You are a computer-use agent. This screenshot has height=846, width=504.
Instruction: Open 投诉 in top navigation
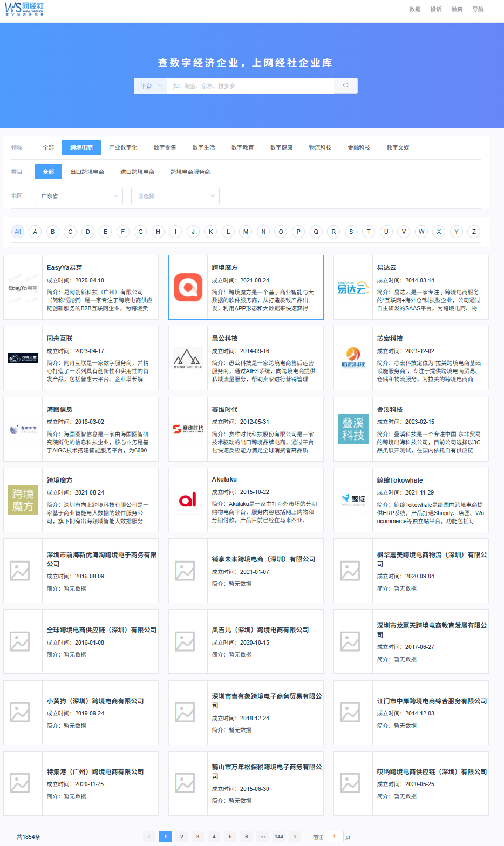point(436,9)
